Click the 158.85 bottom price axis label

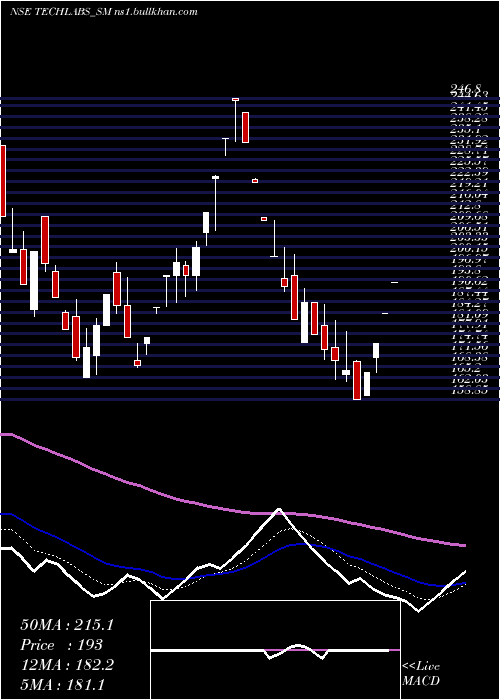click(468, 391)
